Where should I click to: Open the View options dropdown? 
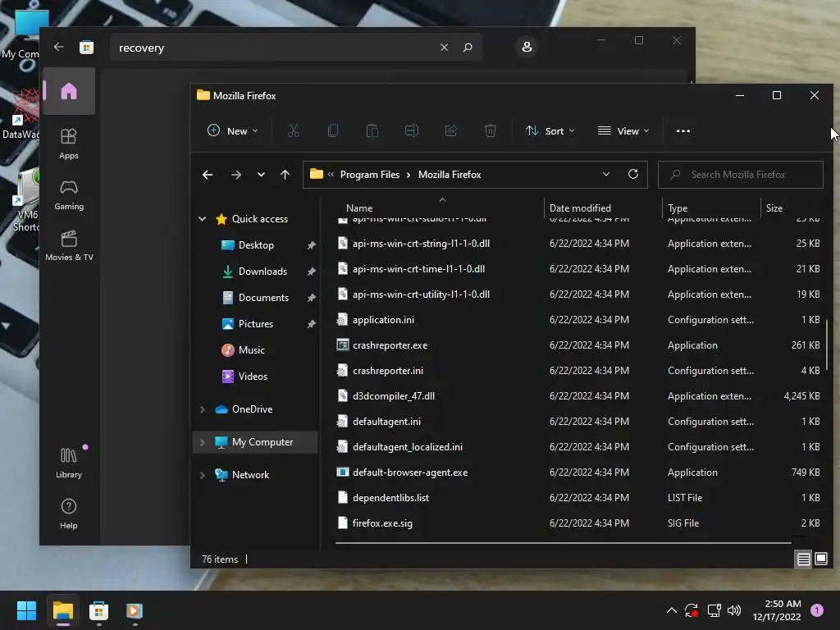pos(623,130)
